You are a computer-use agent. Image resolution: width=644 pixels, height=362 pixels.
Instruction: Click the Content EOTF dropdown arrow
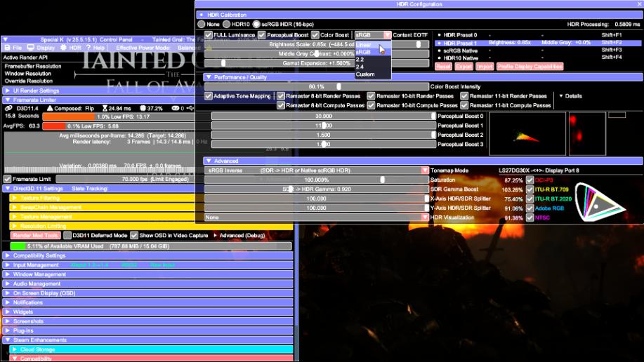tap(387, 35)
